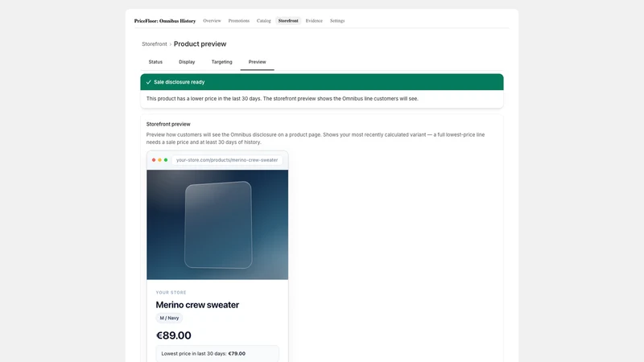Click the breadcrumb chevron separator
Screen dimensions: 644x362
(x=171, y=44)
